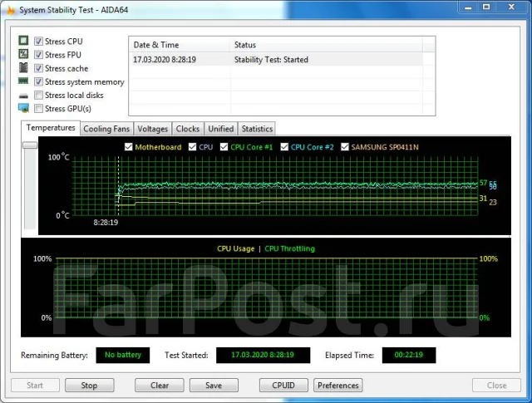Toggle the CPU temperature graph checkbox
Image resolution: width=532 pixels, height=403 pixels.
[192, 147]
